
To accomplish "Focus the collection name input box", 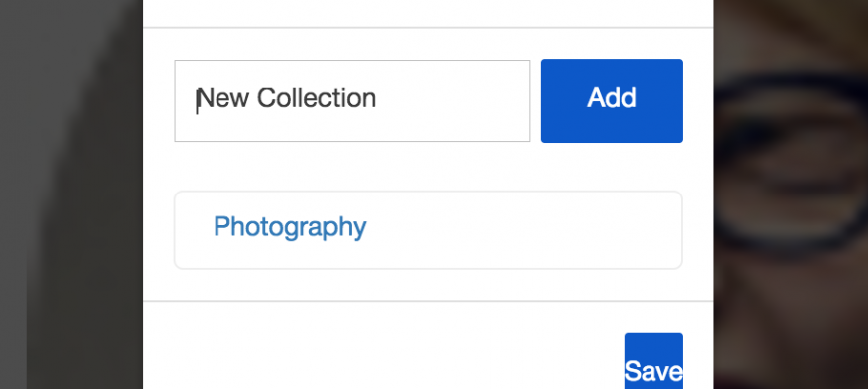I will pyautogui.click(x=351, y=100).
